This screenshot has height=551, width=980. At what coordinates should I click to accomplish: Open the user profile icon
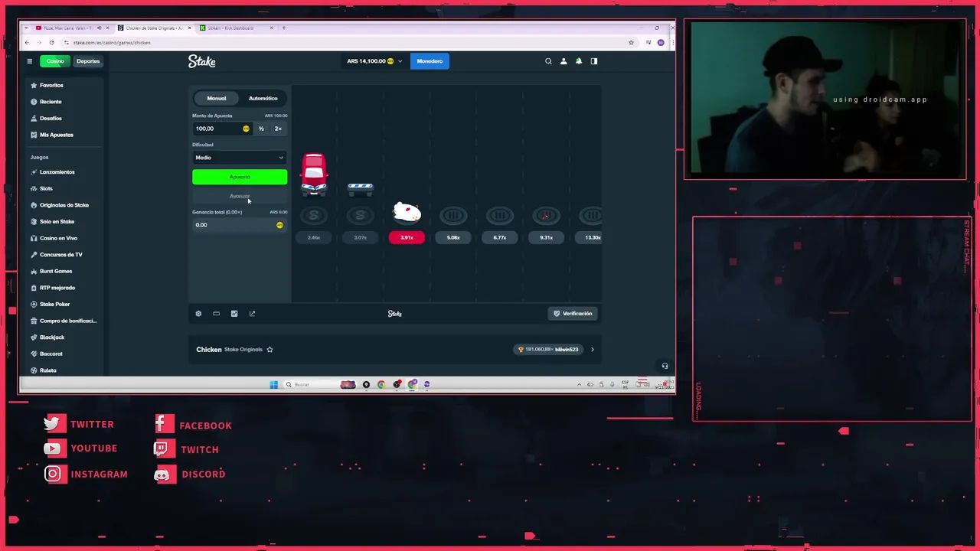pyautogui.click(x=563, y=61)
